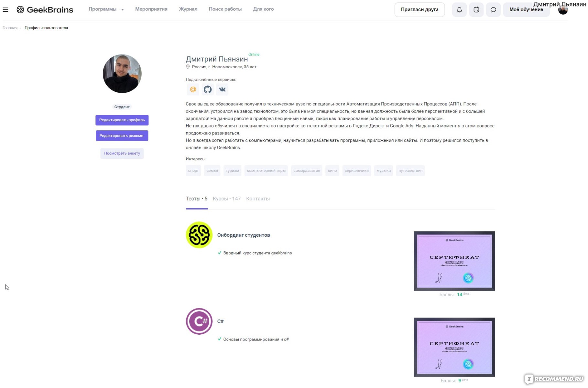Open the notifications bell icon
The height and width of the screenshot is (388, 588).
(x=459, y=10)
